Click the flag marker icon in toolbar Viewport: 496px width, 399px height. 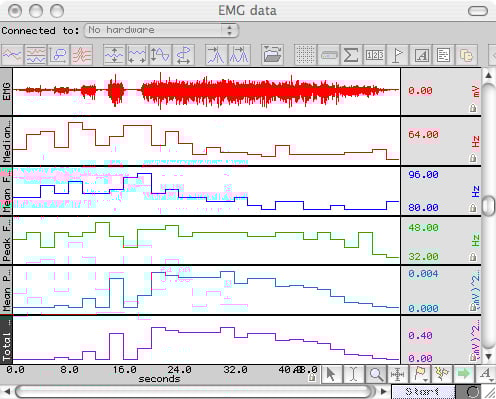tap(397, 55)
